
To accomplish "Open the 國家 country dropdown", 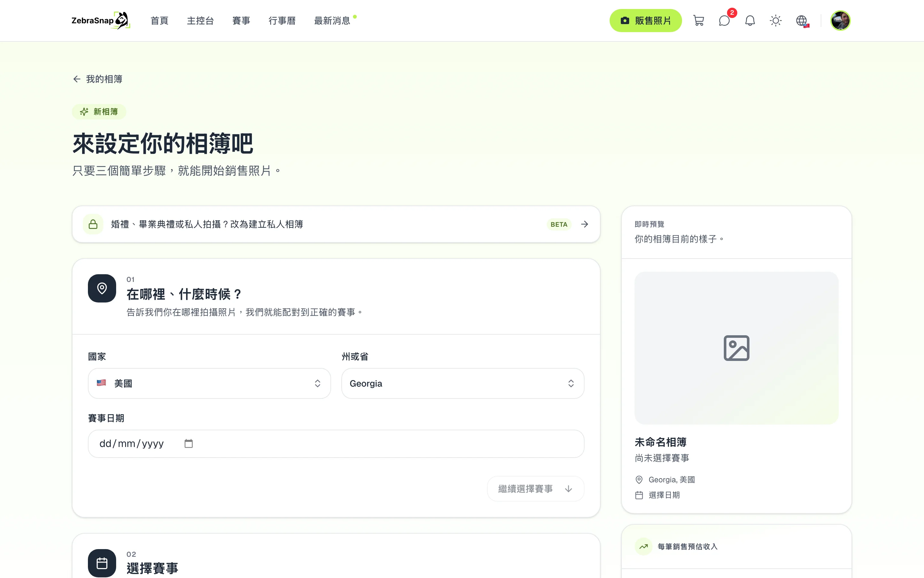I will [x=209, y=383].
